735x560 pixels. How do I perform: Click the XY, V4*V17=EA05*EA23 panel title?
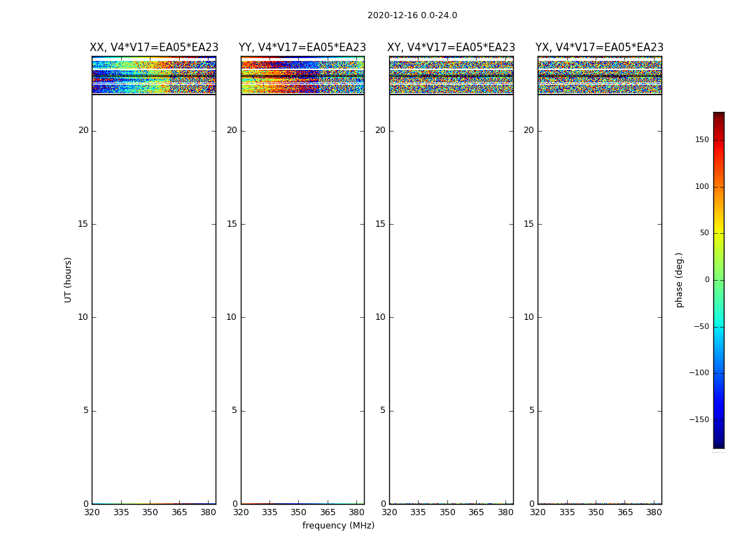pyautogui.click(x=451, y=48)
